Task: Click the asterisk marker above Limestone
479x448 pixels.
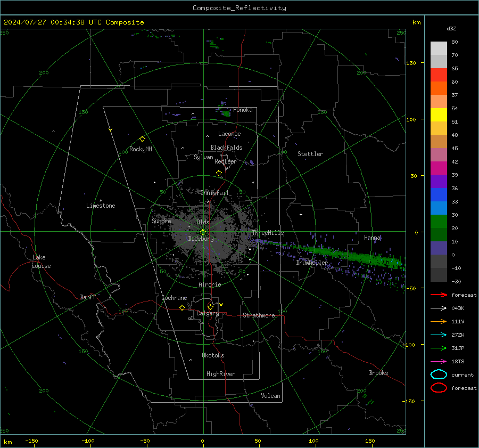Action: (101, 201)
